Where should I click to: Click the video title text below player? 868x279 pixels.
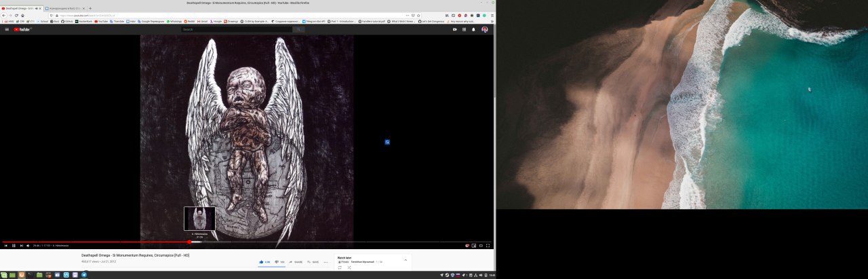pos(135,255)
